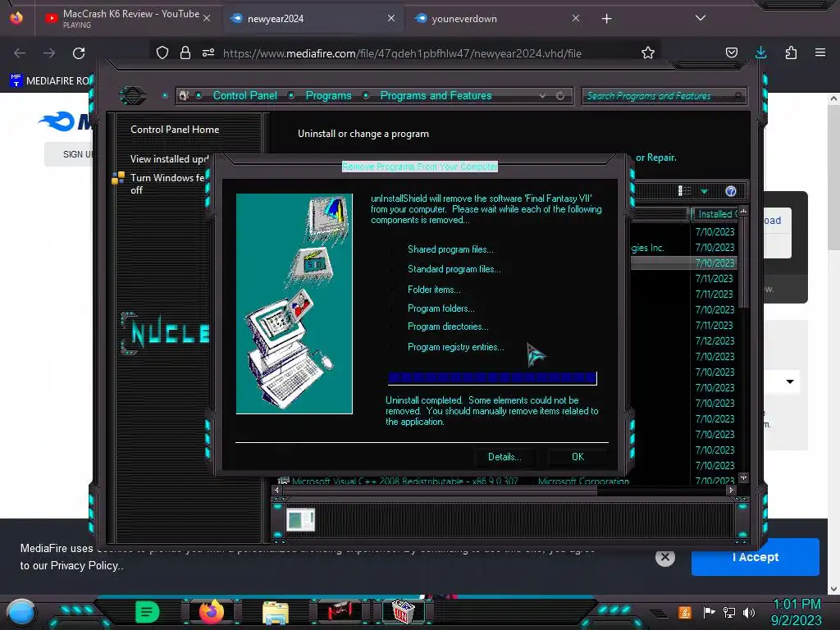
Task: Open the Programs and Features help icon
Action: 731,191
